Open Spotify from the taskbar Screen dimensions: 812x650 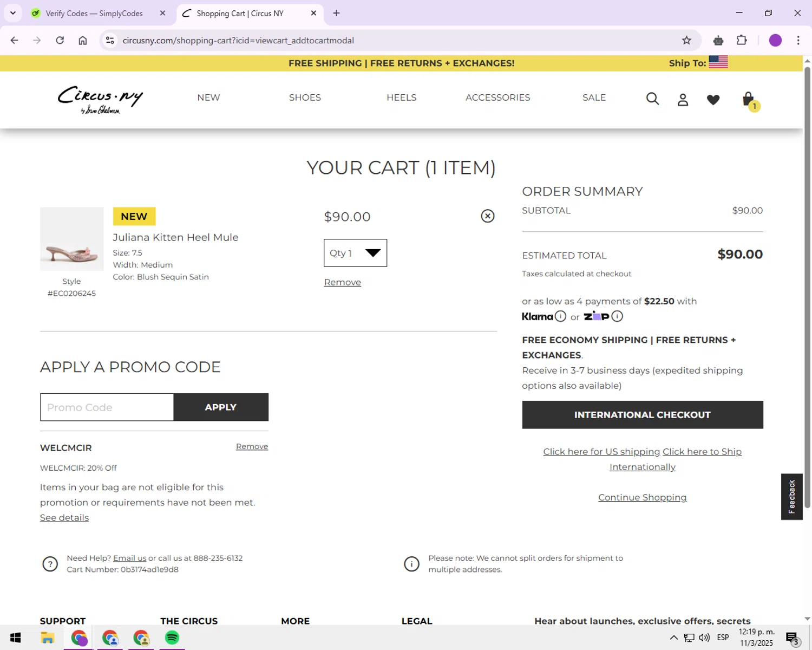[172, 638]
